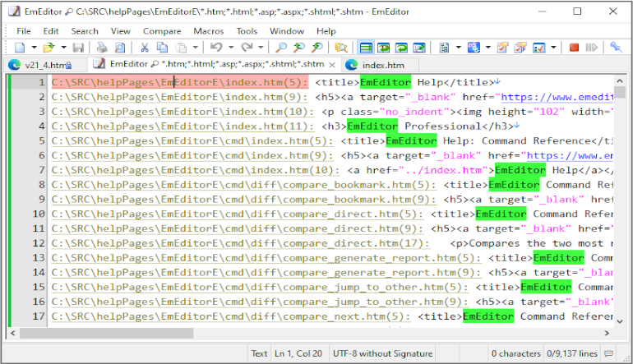633x364 pixels.
Task: Click the Redo arrow icon
Action: [247, 48]
